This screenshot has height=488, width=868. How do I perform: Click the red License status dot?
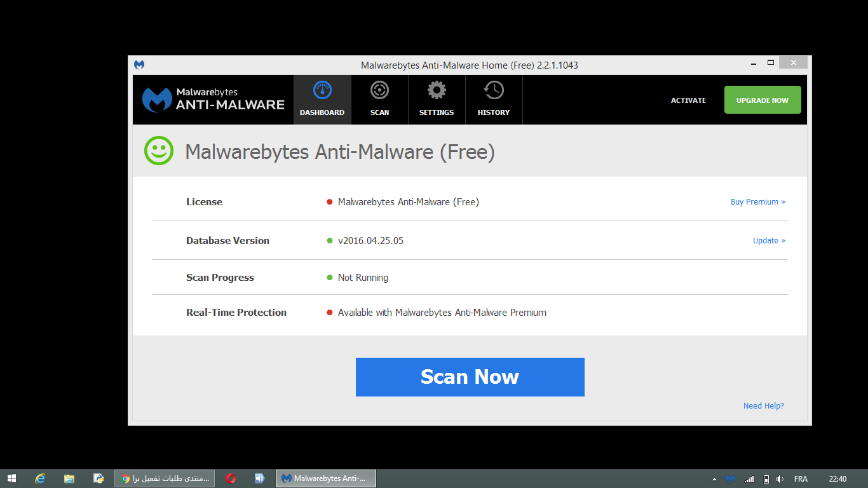[330, 202]
